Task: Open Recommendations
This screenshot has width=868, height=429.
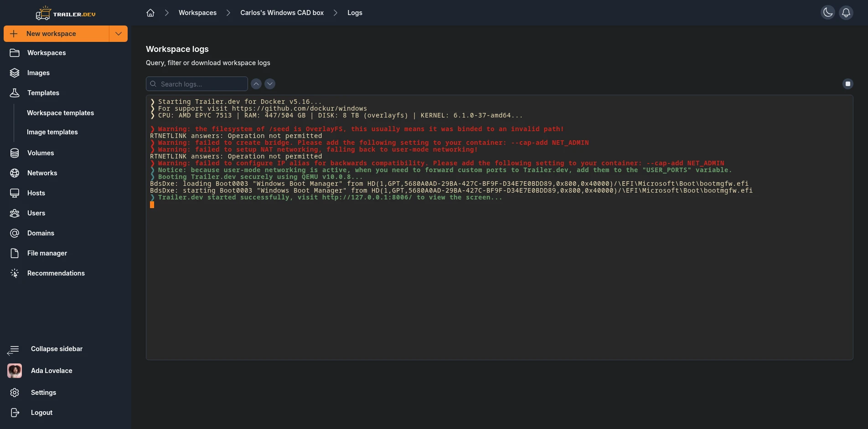Action: (x=56, y=273)
